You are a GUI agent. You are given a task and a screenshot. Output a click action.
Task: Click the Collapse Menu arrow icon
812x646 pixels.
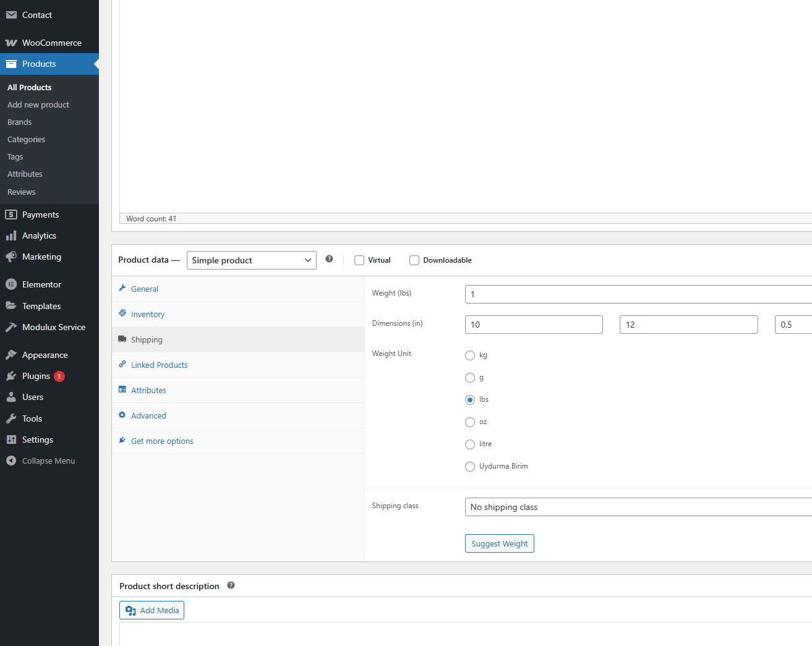11,461
